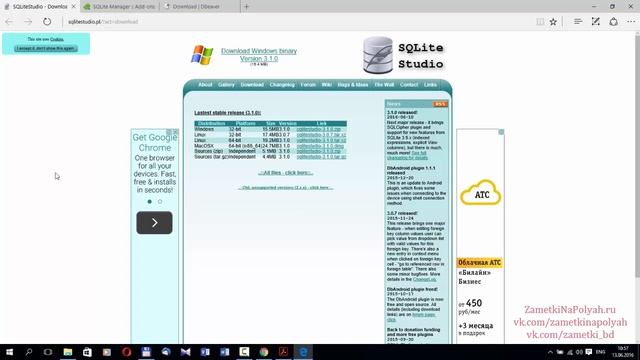
Task: Open a new tab with the plus icon
Action: pos(246,7)
